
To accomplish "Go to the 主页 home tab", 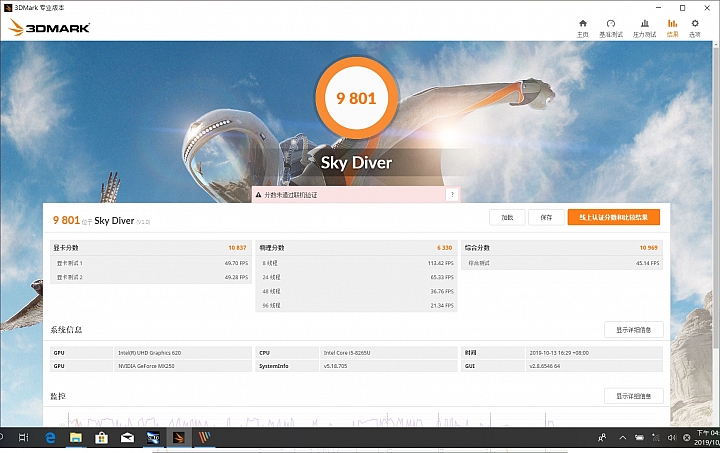I will coord(583,28).
